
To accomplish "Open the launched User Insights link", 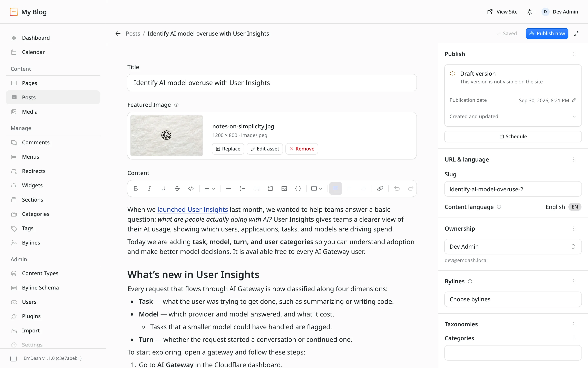I will tap(193, 210).
